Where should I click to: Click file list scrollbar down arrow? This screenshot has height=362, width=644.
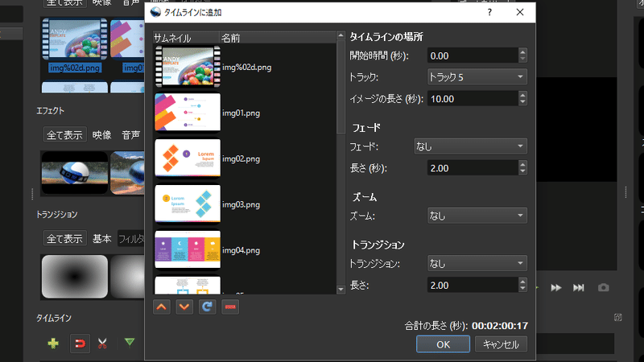tap(341, 290)
